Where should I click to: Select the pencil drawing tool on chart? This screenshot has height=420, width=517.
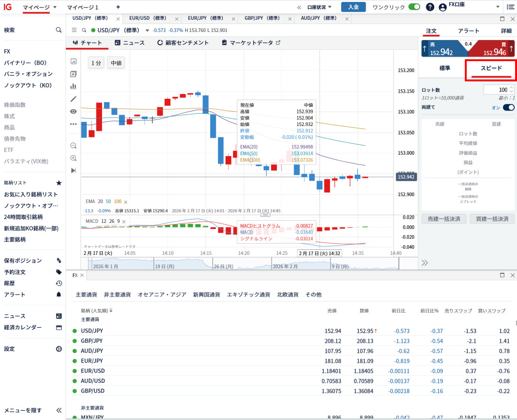73,99
